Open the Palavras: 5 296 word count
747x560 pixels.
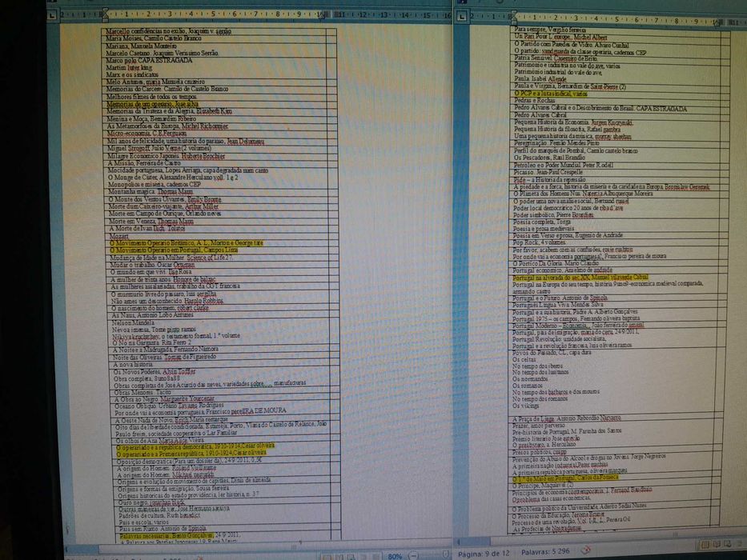tap(545, 552)
